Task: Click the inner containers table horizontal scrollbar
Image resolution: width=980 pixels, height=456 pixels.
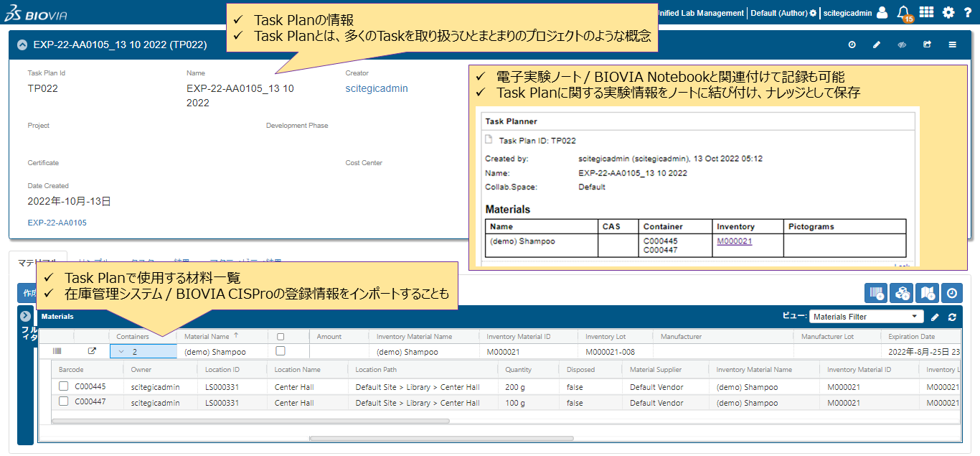Action: (x=250, y=421)
